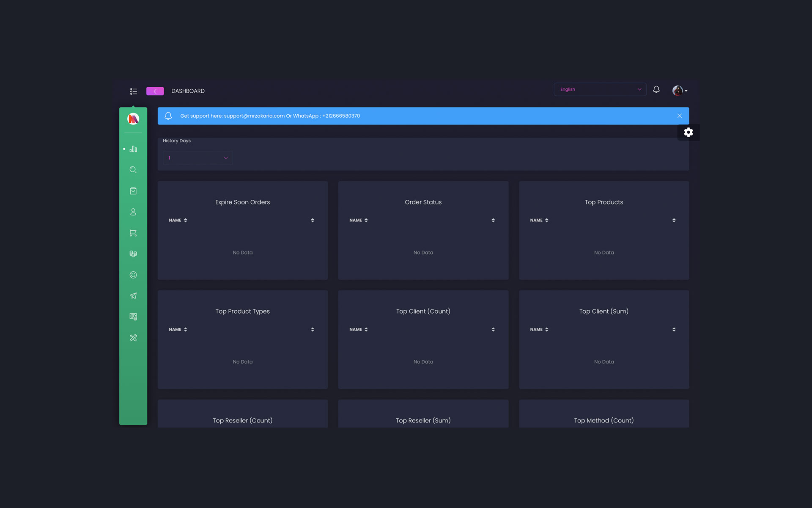Click the tools icon at sidebar bottom
Screen dimensions: 812x508
click(133, 337)
